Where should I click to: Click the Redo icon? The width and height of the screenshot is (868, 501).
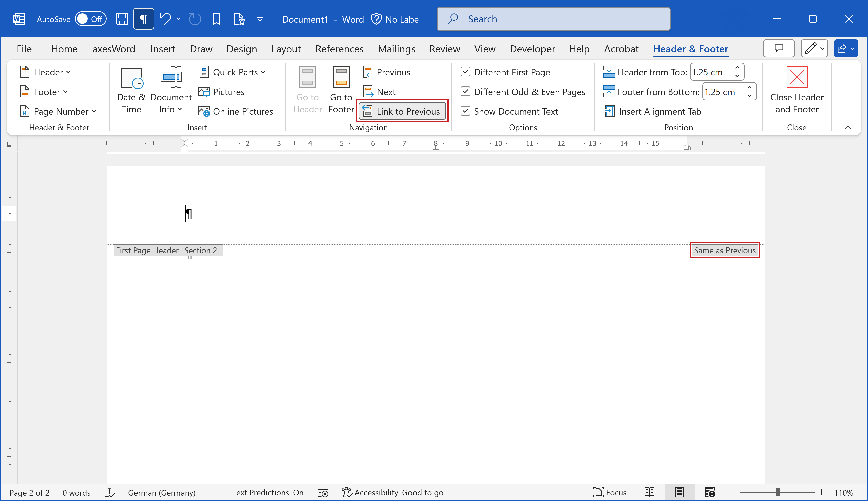tap(195, 19)
